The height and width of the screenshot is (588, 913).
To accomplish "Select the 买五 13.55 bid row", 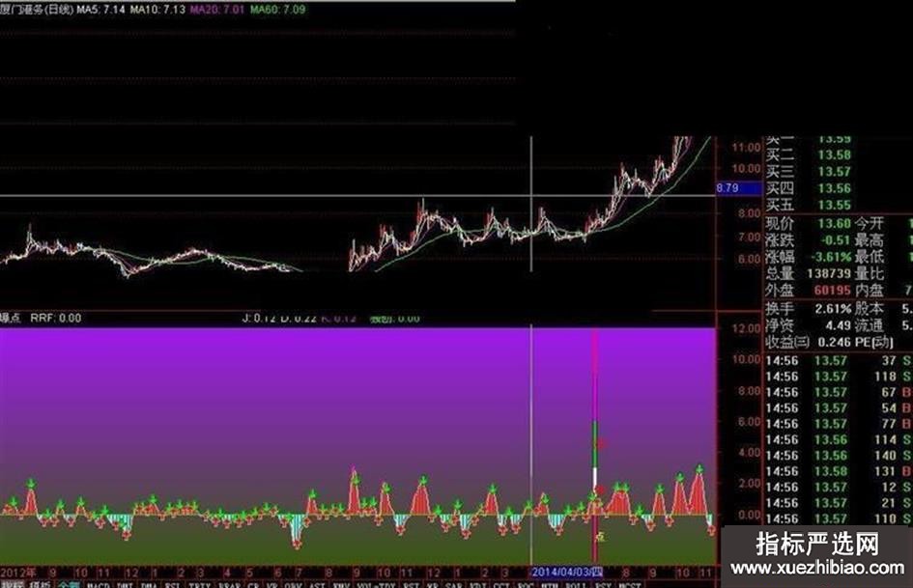I will click(x=809, y=205).
